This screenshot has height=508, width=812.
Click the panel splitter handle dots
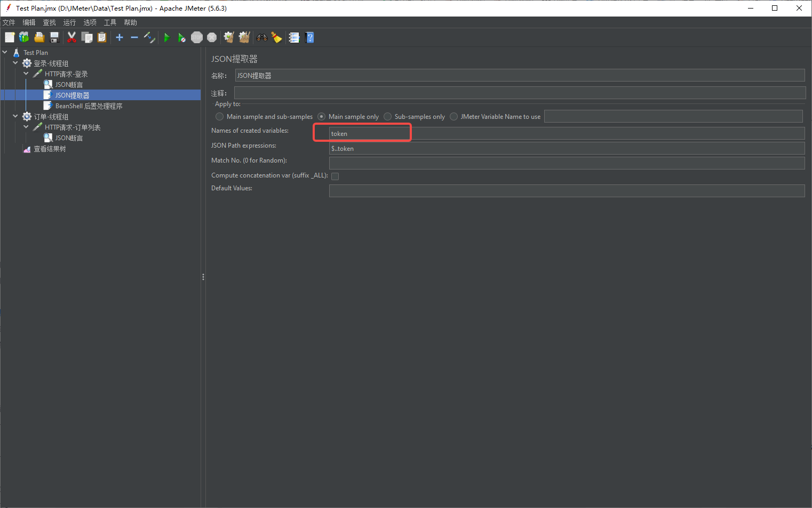203,277
